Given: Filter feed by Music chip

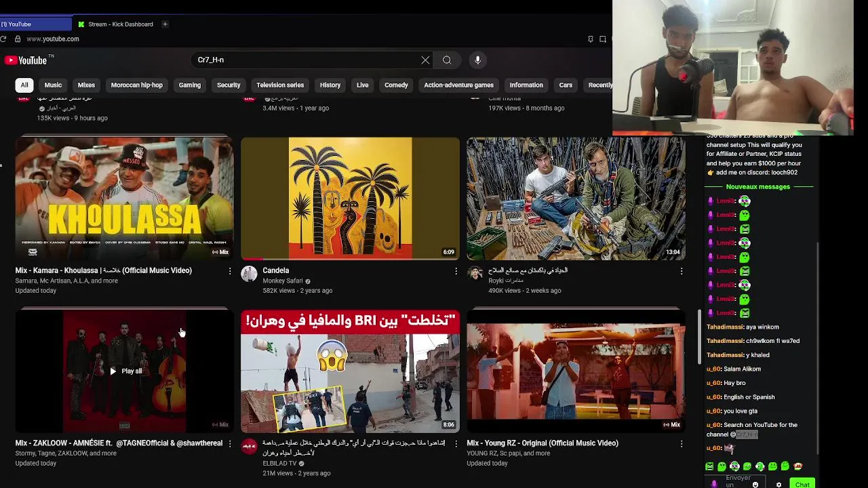Looking at the screenshot, I should click(53, 85).
